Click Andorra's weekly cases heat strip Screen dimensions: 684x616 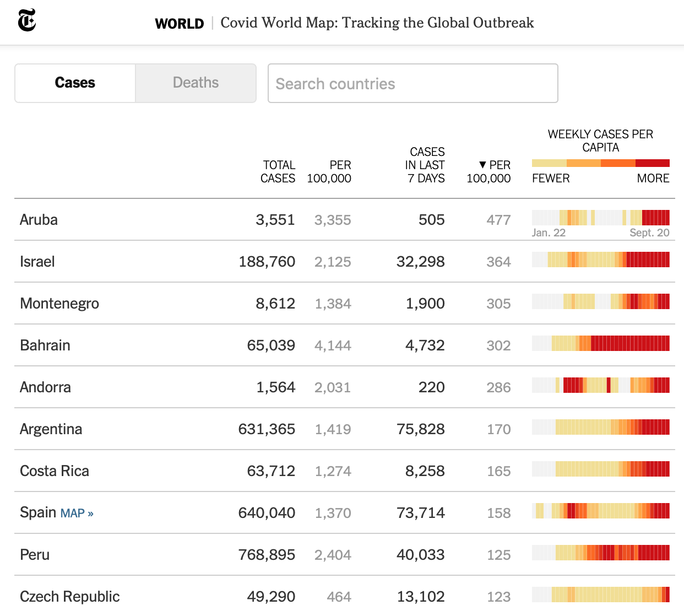pos(600,385)
